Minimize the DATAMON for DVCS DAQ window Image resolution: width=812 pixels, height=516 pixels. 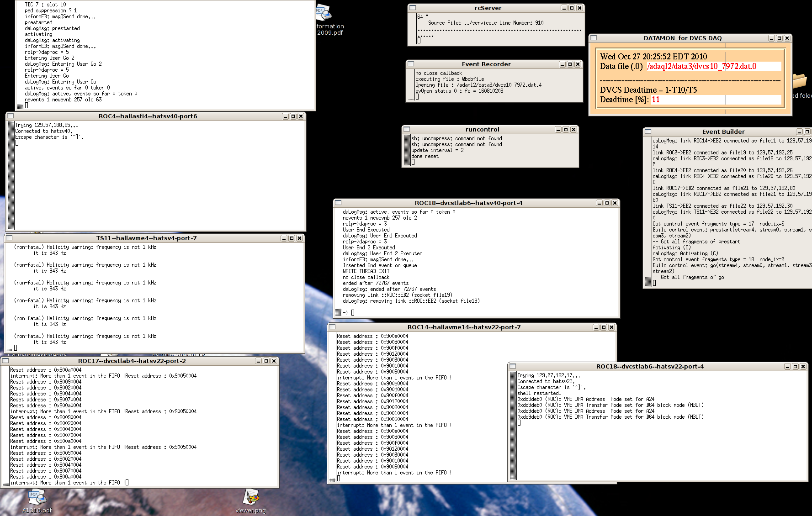[771, 38]
